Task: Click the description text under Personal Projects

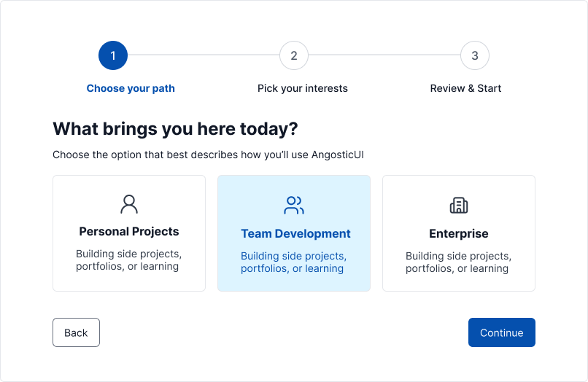Action: [x=129, y=260]
